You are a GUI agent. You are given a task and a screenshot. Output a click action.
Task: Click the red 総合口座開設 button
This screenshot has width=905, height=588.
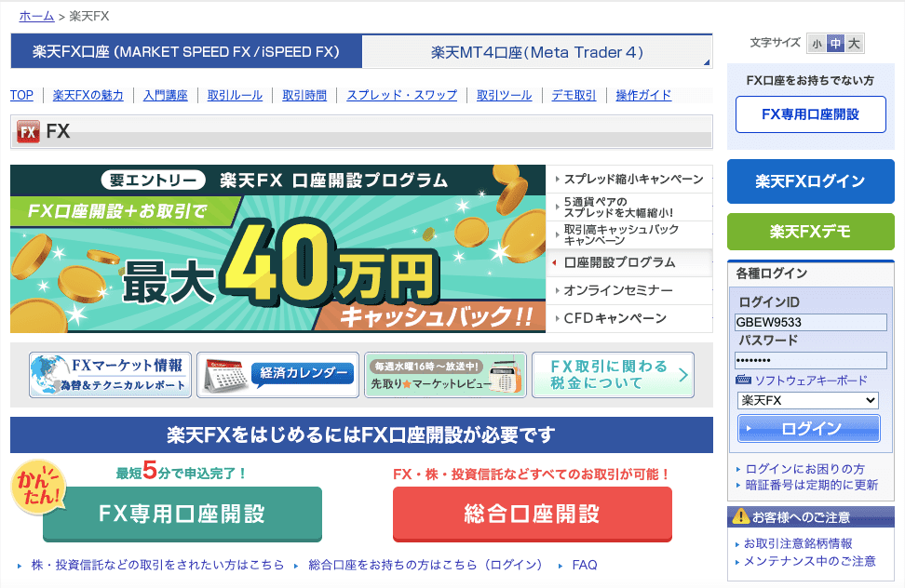(x=533, y=514)
